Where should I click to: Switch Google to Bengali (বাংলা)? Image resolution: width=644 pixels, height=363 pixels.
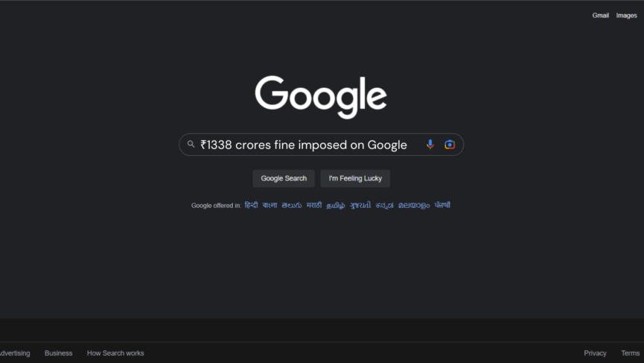coord(270,205)
